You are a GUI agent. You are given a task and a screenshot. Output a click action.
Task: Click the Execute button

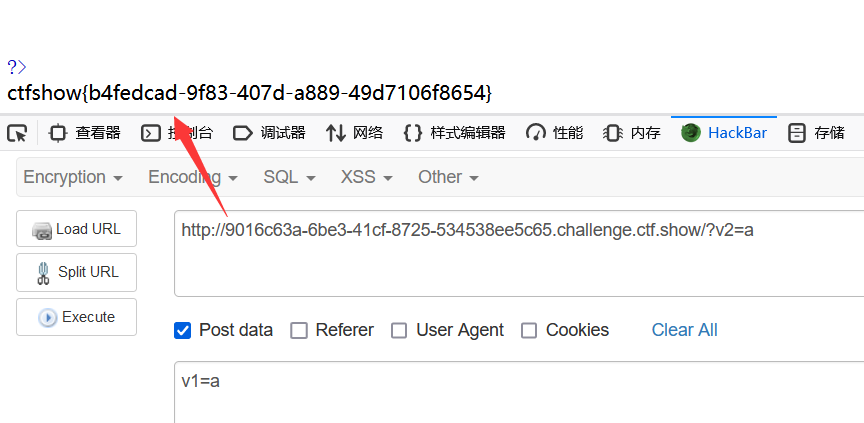(x=77, y=317)
